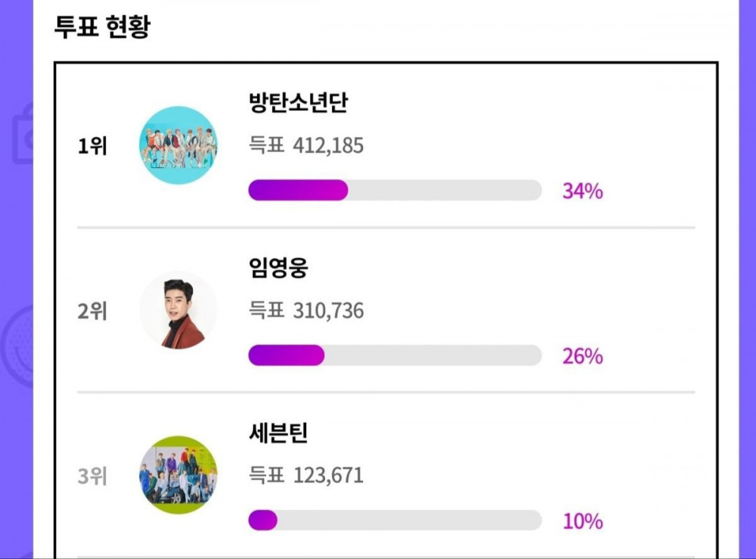This screenshot has height=559, width=756.
Task: Click the 득표 310,736 vote count
Action: tap(306, 310)
